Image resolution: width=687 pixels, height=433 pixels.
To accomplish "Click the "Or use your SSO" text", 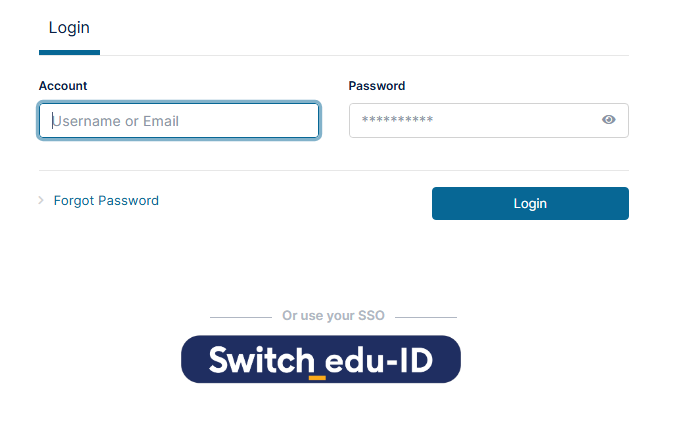I will coord(333,316).
